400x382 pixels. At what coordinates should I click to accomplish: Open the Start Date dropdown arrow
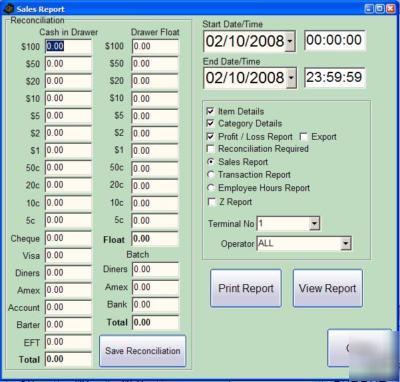click(x=290, y=42)
